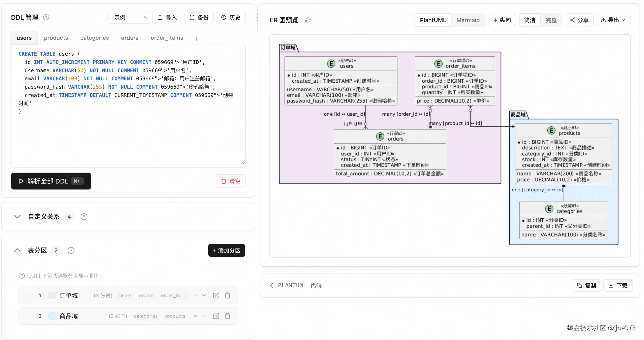Click the 商品域 blue color swatch

[52, 316]
